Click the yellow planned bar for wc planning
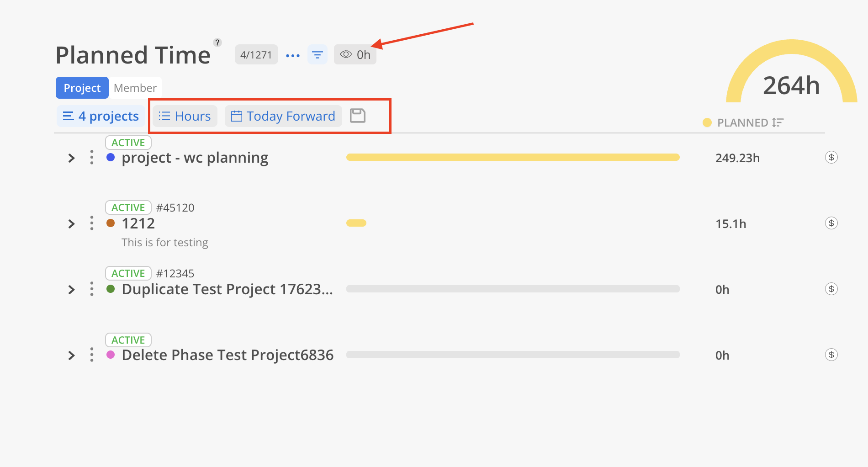 [513, 157]
